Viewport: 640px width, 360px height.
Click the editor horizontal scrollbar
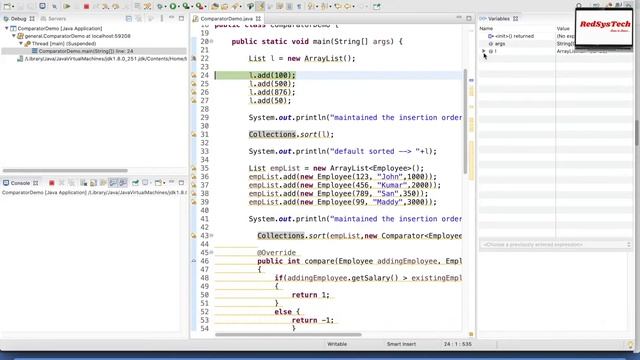[x=288, y=335]
